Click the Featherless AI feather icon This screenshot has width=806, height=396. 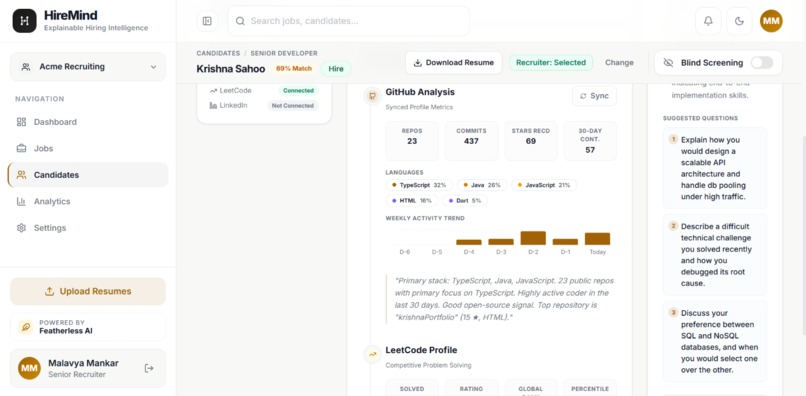point(25,327)
